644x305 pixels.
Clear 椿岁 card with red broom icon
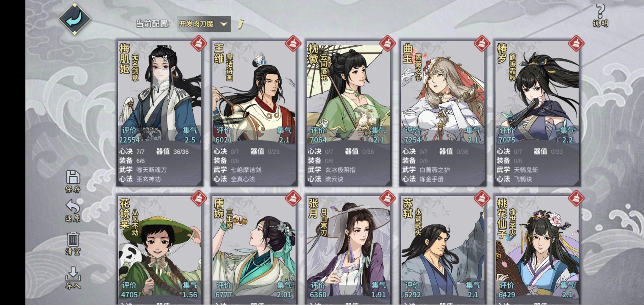coord(576,43)
